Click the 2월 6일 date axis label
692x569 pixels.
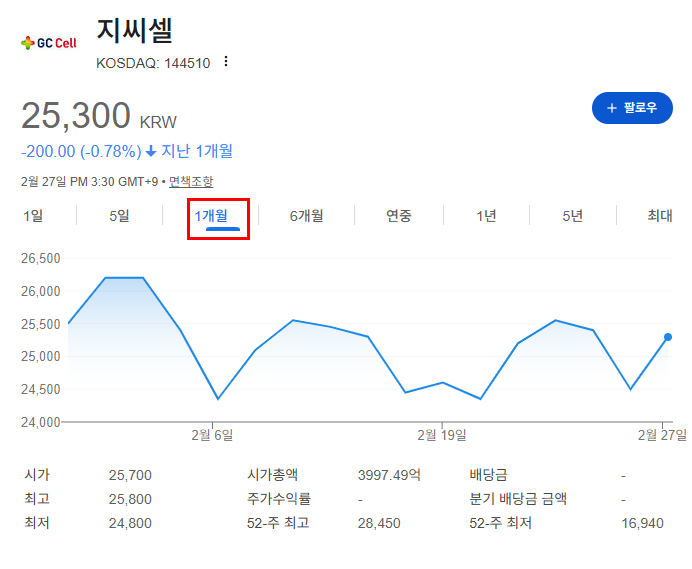click(212, 435)
